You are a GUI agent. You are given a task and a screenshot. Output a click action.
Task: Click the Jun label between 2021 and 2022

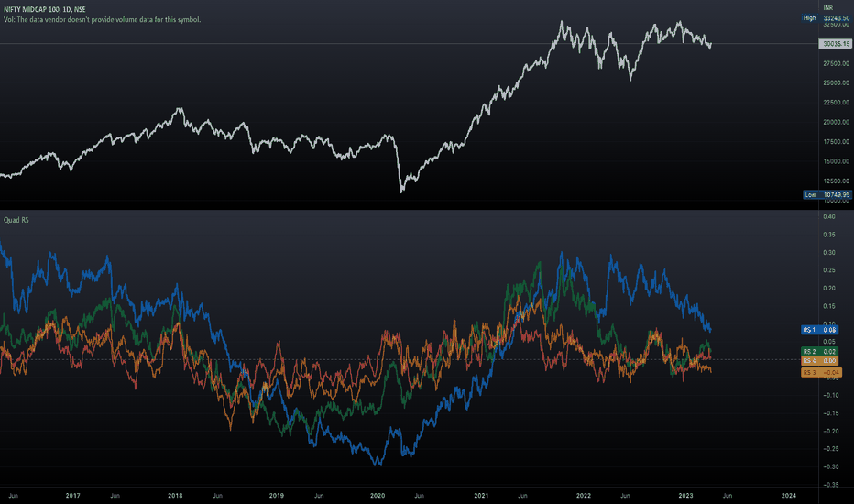[522, 496]
